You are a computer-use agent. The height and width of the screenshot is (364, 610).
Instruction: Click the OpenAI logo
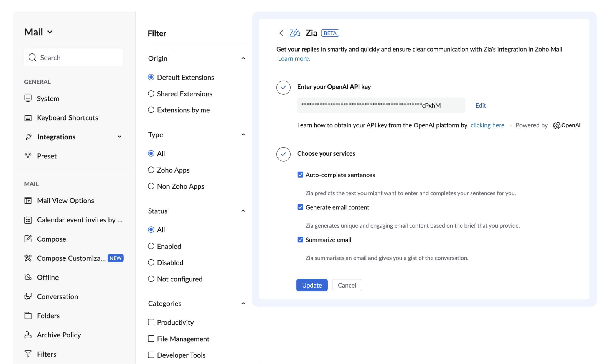566,125
